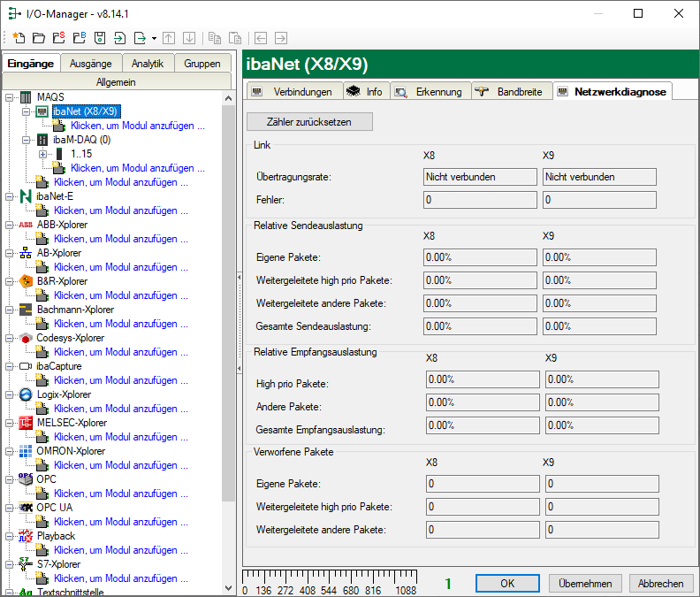This screenshot has width=700, height=597.
Task: Collapse the ibaM-DAQ (0) node
Action: click(27, 140)
